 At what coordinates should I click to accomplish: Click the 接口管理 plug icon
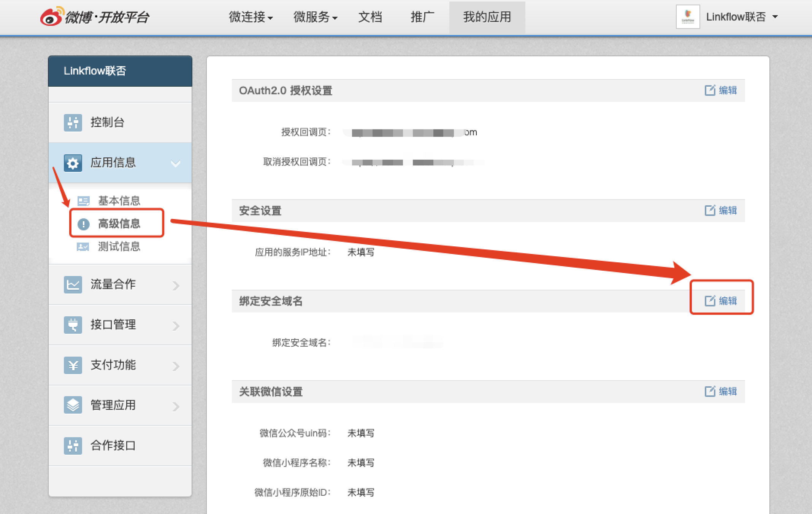pyautogui.click(x=73, y=325)
